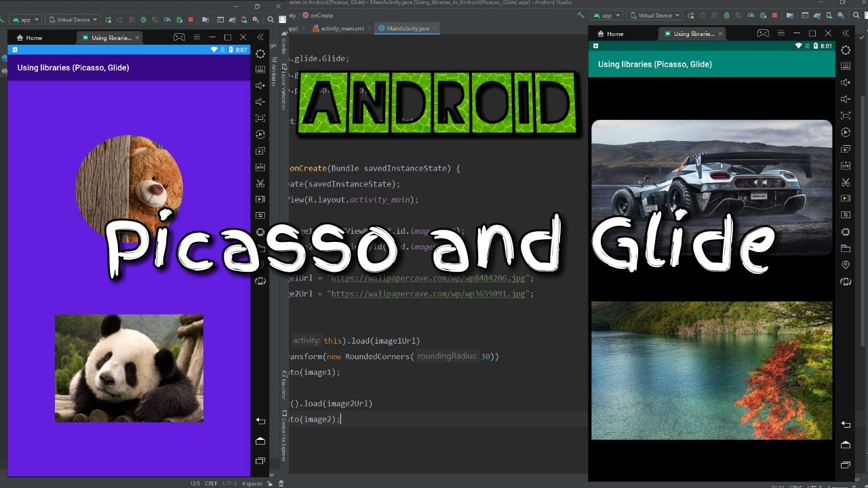Screen dimensions: 868x488
Task: Toggle fullscreen in the teal-app emulator sidebar
Action: 846,116
